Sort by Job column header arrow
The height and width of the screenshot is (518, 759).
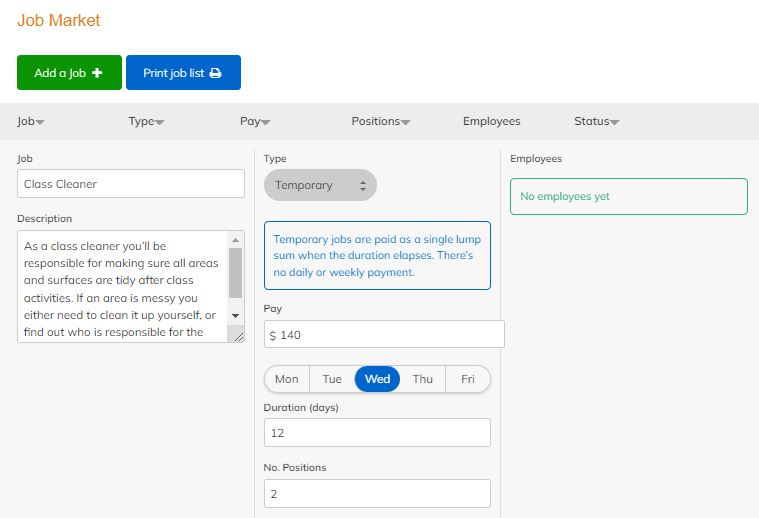40,122
